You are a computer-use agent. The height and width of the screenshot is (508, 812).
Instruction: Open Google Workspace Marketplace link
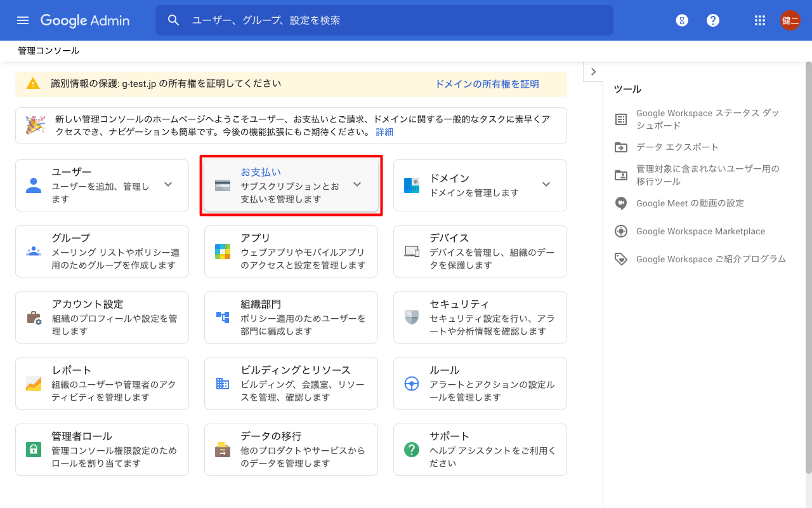700,231
